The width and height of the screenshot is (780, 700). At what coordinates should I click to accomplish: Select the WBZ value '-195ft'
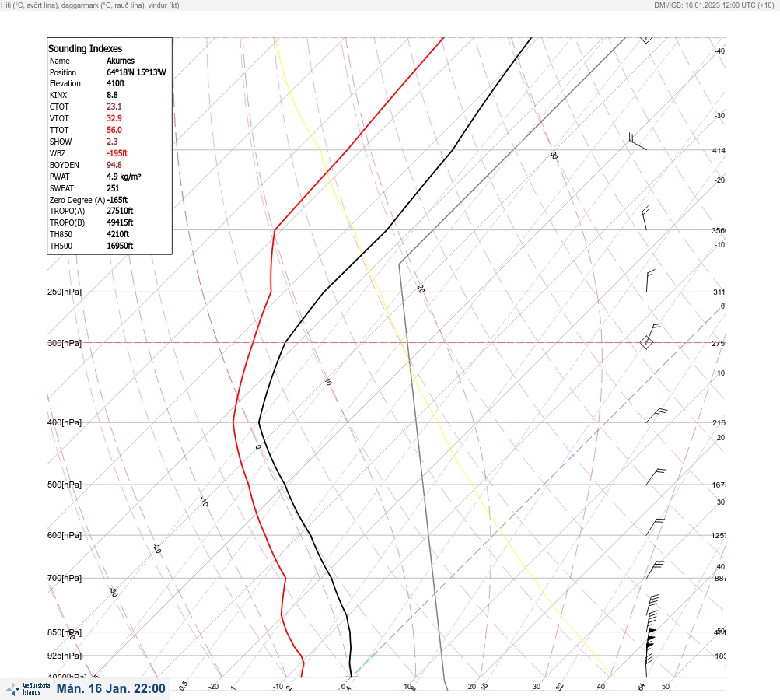click(x=117, y=153)
